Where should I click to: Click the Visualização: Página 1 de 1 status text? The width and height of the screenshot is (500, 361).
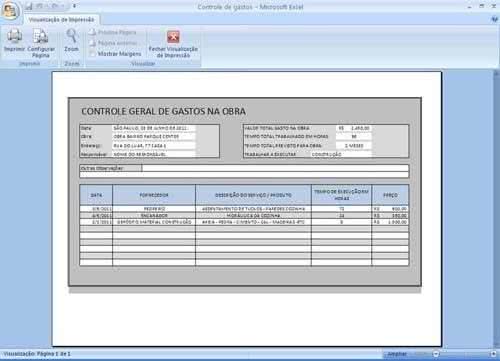[x=37, y=354]
